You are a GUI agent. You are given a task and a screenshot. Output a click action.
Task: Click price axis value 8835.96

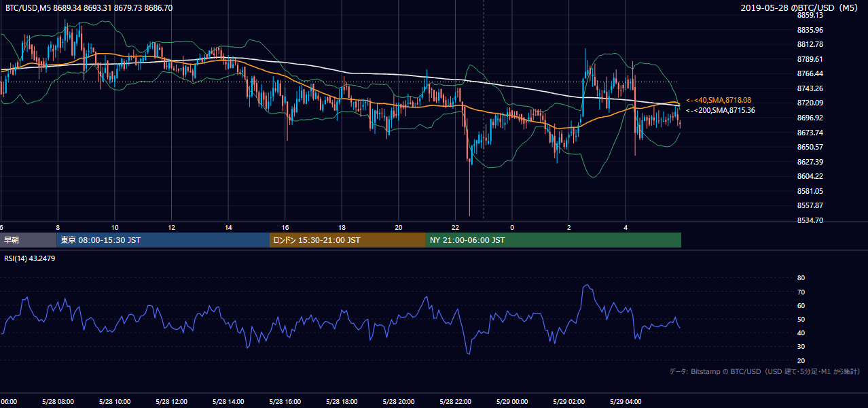(x=810, y=30)
